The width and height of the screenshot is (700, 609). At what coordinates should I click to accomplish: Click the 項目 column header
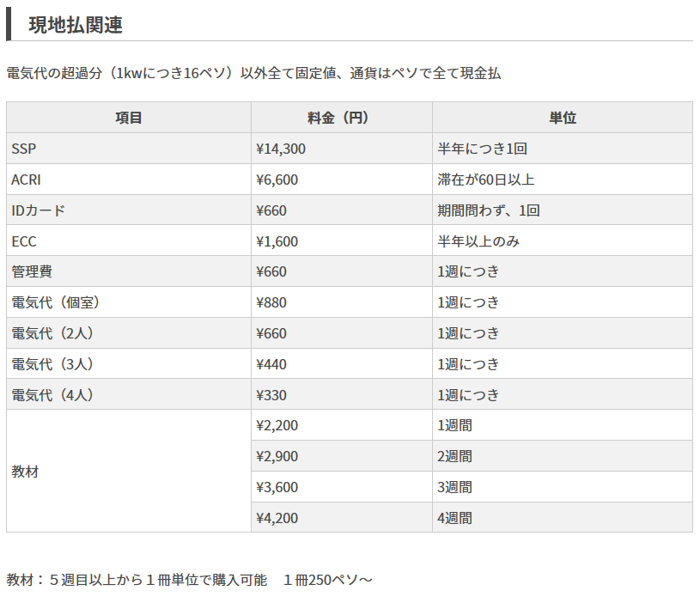coord(129,118)
